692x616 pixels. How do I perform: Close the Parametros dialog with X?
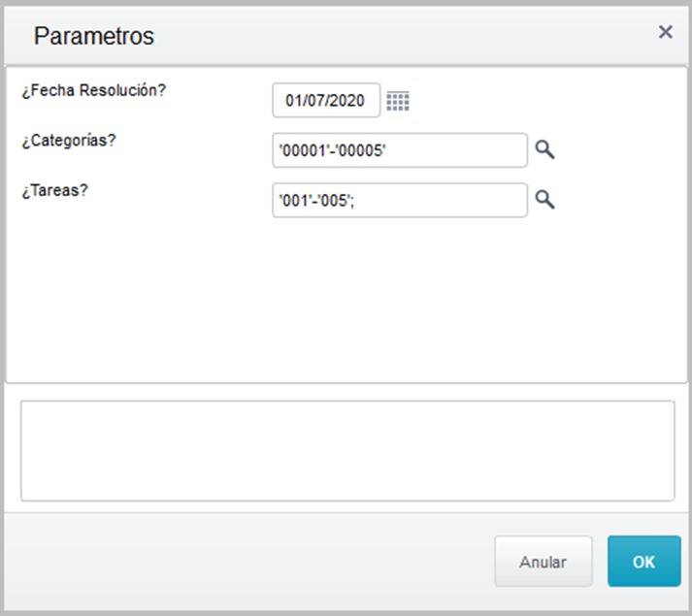[666, 32]
